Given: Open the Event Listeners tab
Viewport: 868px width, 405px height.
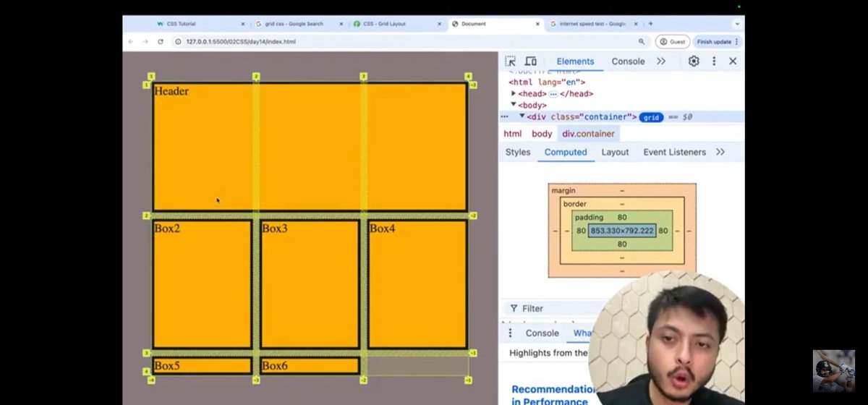Looking at the screenshot, I should (x=674, y=153).
